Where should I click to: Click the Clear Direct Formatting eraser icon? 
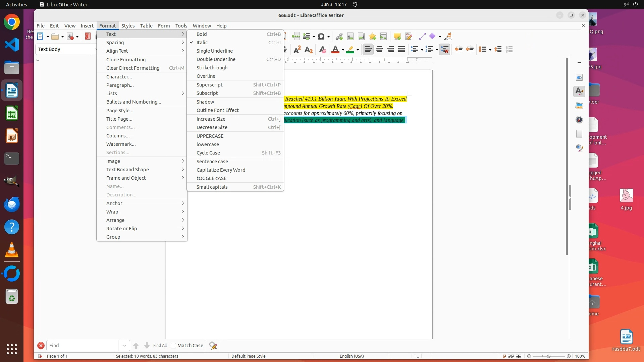[x=322, y=50]
